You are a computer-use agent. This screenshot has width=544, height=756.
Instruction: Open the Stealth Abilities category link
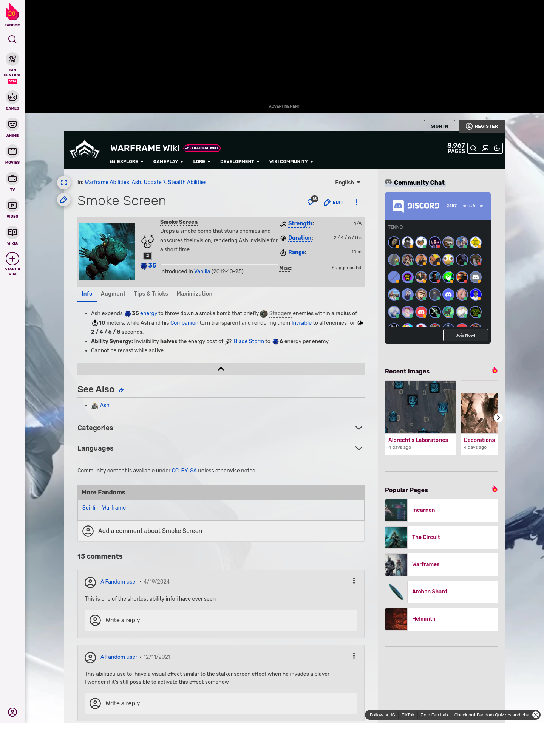(187, 182)
